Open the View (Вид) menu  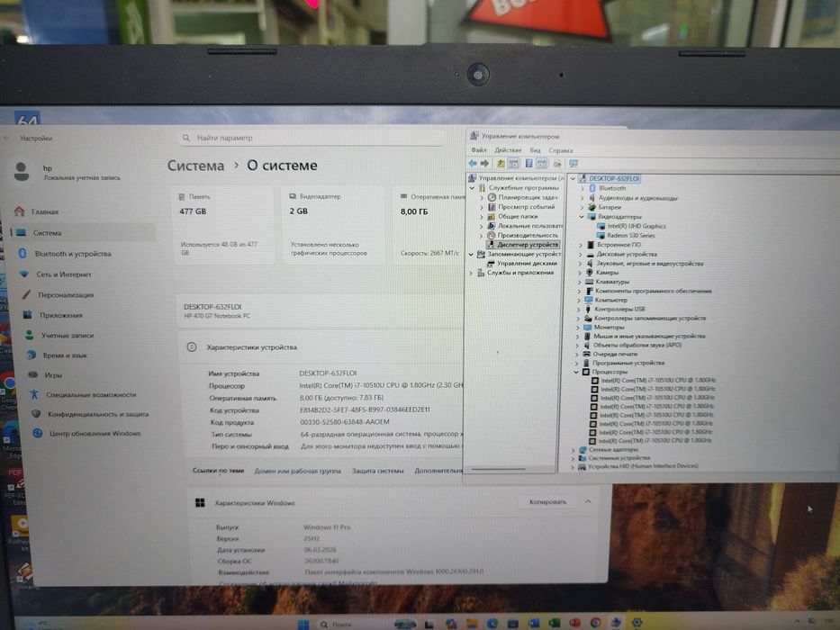[x=535, y=150]
